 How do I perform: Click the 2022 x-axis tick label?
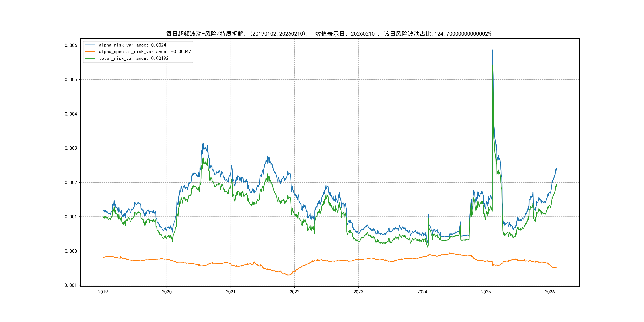coord(295,292)
